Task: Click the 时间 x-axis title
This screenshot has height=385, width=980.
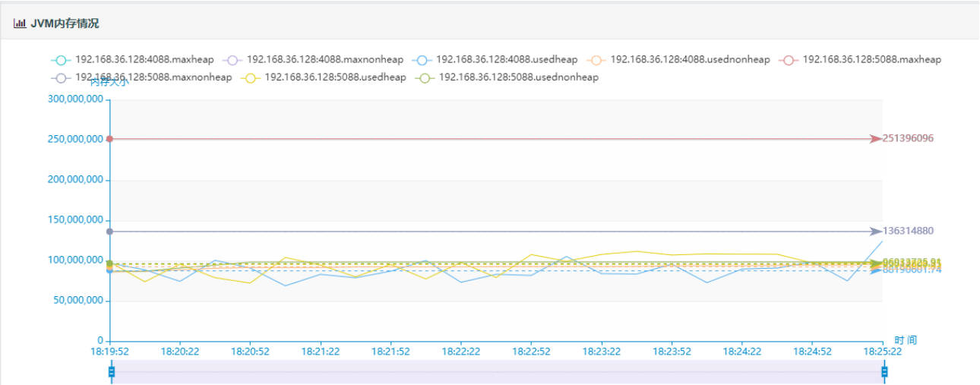Action: pos(906,340)
